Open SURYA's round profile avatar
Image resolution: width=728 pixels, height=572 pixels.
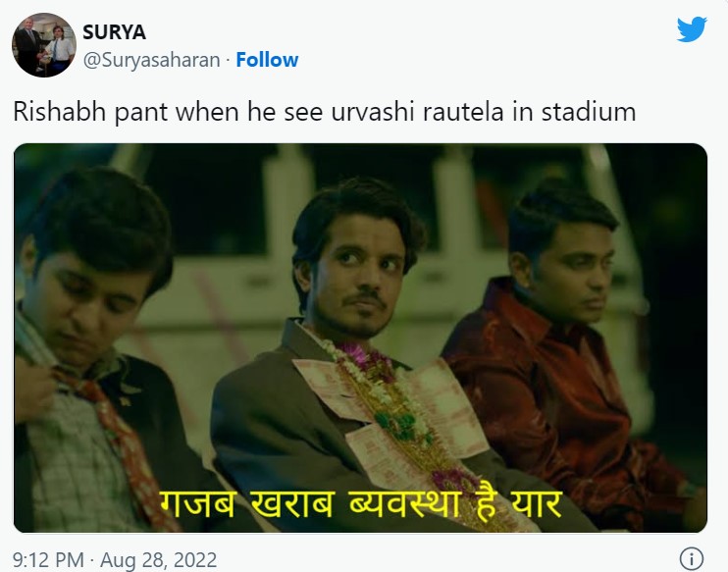[x=44, y=45]
